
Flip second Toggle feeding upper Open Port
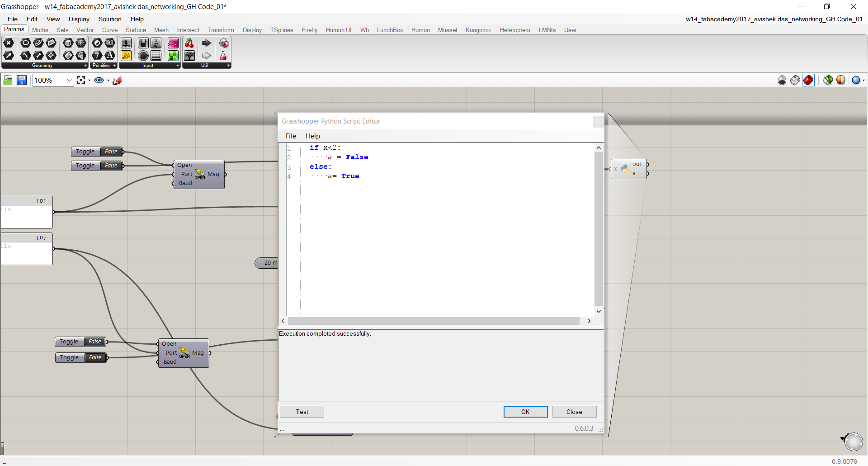tap(97, 166)
